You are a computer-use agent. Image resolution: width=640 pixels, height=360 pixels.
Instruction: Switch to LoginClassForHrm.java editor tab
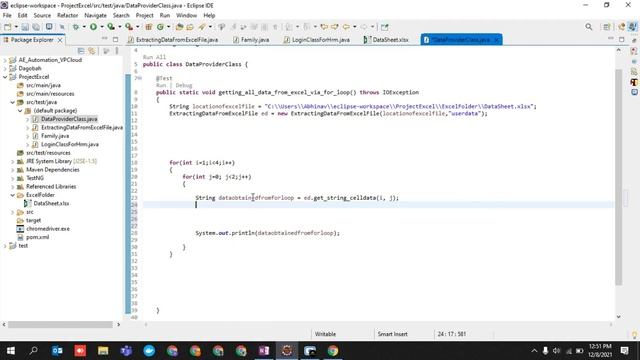coord(317,40)
